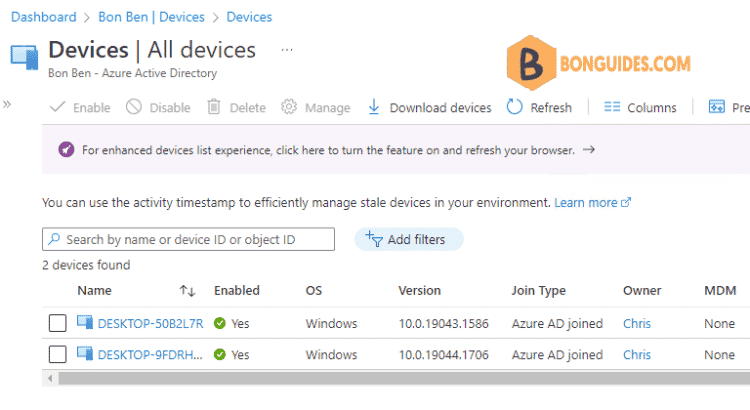Screen dimensions: 750x410
Task: Sort devices by the Name column arrows
Action: 187,291
